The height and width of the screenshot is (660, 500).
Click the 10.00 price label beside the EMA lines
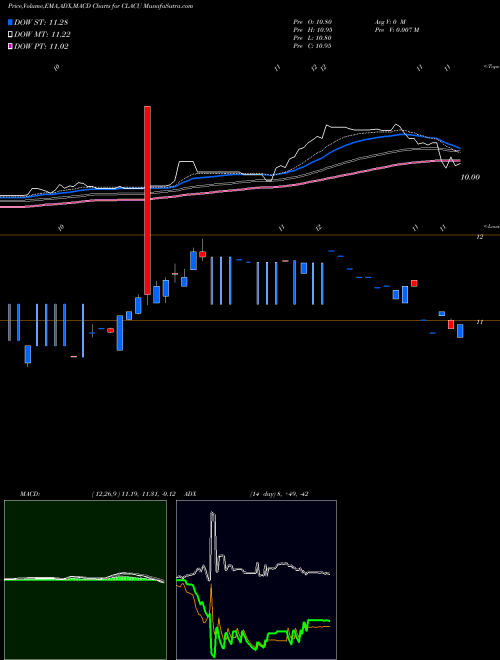[x=470, y=177]
